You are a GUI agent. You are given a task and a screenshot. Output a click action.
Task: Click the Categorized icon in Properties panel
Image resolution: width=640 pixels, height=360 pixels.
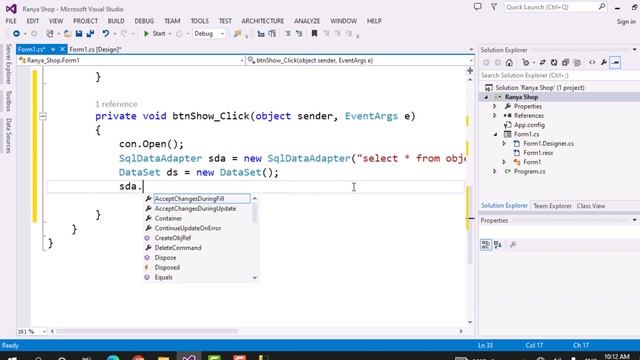click(x=486, y=244)
